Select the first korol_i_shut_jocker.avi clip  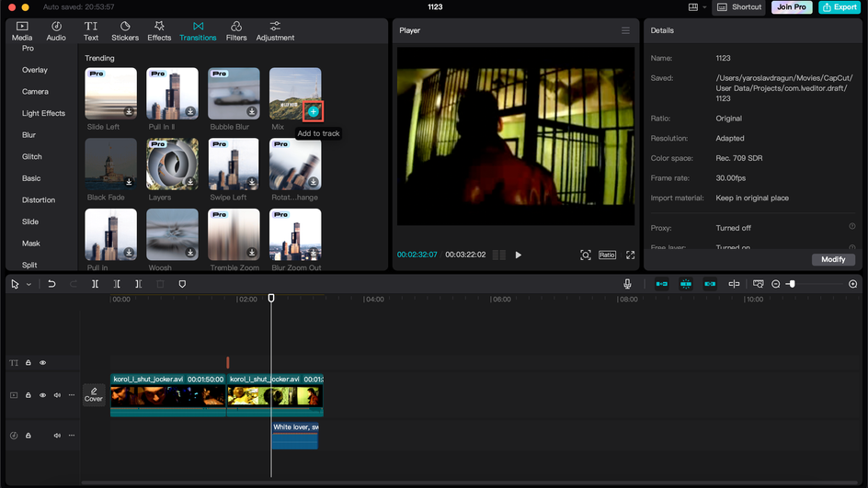click(167, 395)
